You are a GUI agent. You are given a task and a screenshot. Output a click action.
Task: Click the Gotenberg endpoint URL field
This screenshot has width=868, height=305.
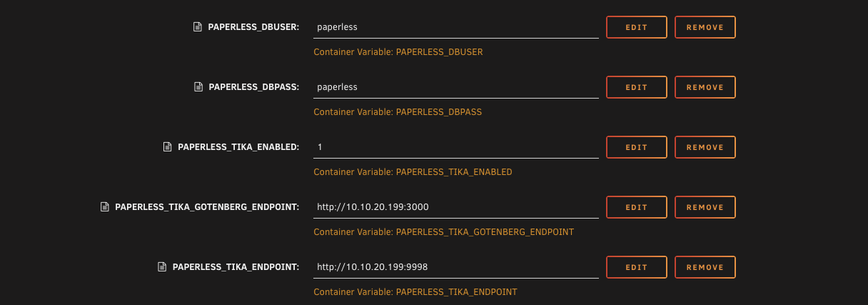455,207
